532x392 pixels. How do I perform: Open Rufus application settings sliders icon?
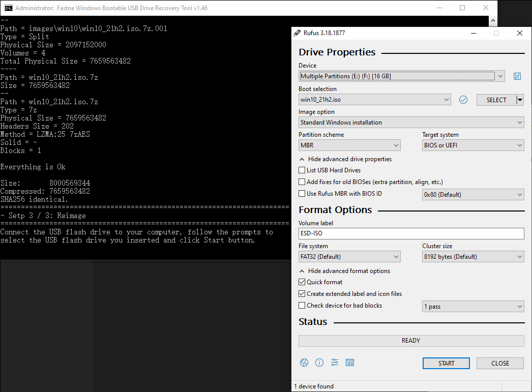coord(335,363)
